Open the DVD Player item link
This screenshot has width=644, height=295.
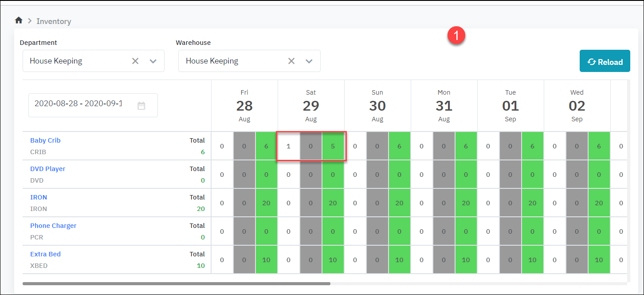coord(47,169)
